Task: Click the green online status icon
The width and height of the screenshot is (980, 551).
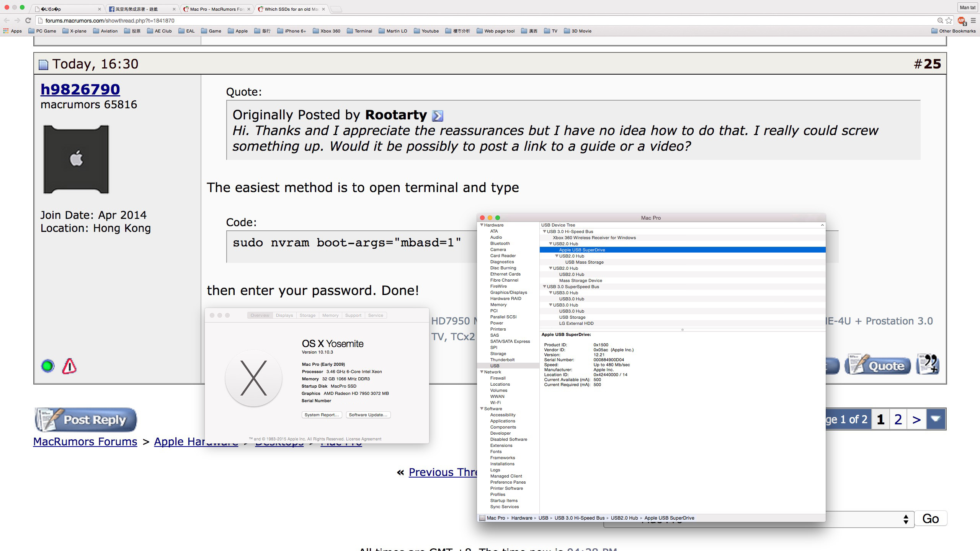Action: pyautogui.click(x=48, y=366)
